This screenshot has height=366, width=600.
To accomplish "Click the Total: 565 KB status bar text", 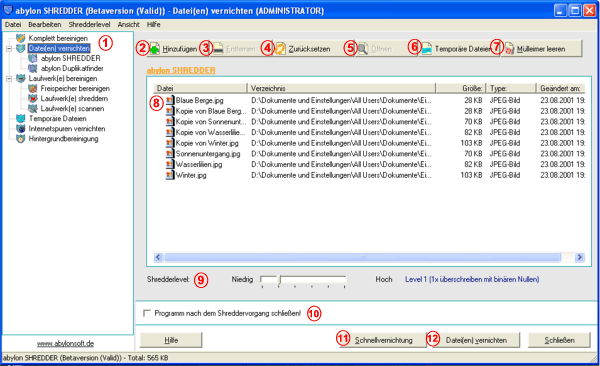I will (148, 358).
